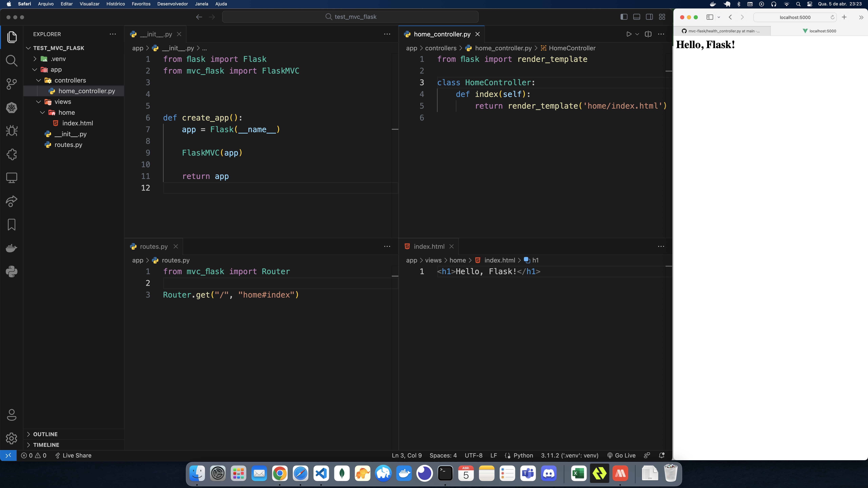Image resolution: width=868 pixels, height=488 pixels.
Task: Open routes.py in the Explorer tree
Action: point(68,145)
